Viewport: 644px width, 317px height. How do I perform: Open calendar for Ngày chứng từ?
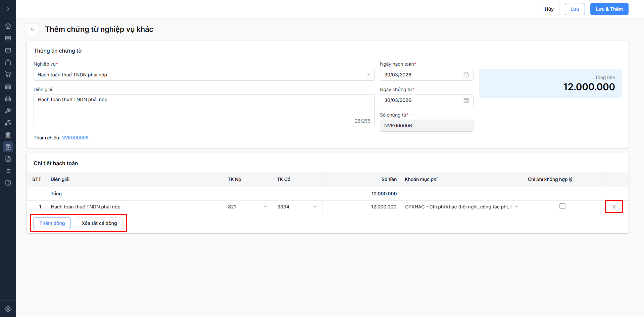click(466, 100)
